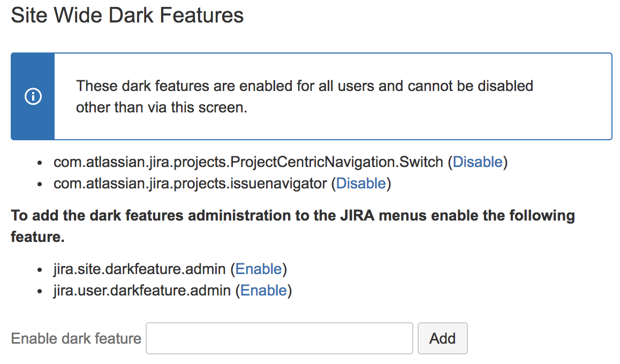Enable jira.site.darkfeature.admin
This screenshot has height=364, width=620.
(x=258, y=269)
